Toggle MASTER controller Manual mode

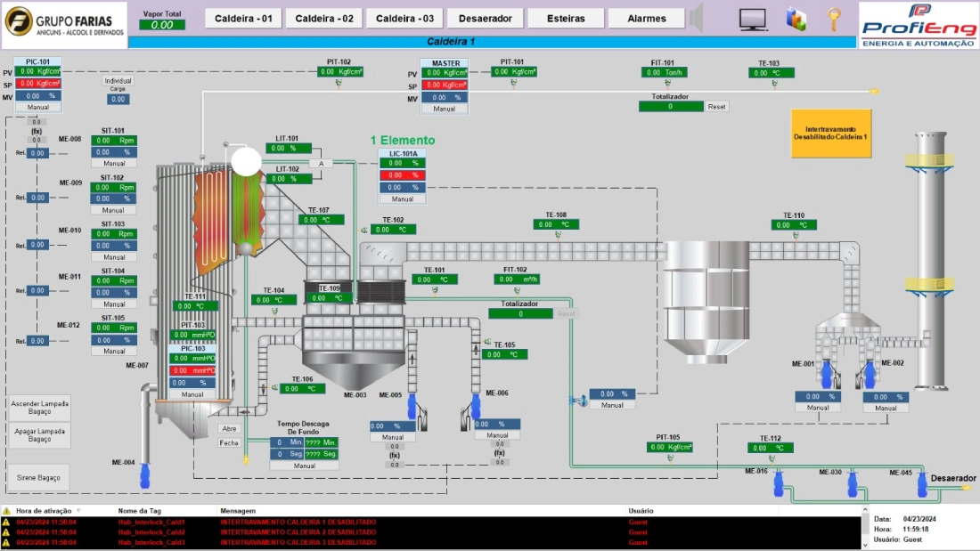tap(445, 109)
